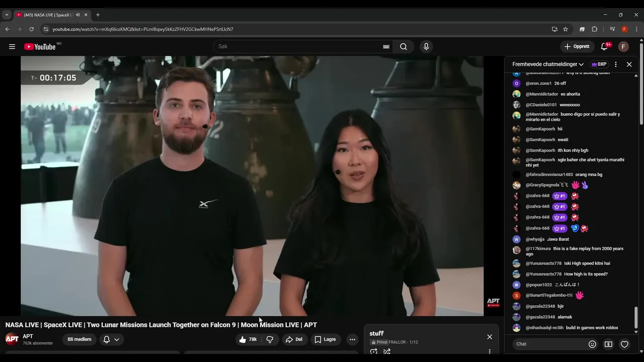The height and width of the screenshot is (362, 644).
Task: Like the video with 78k thumbs up
Action: pos(248,339)
